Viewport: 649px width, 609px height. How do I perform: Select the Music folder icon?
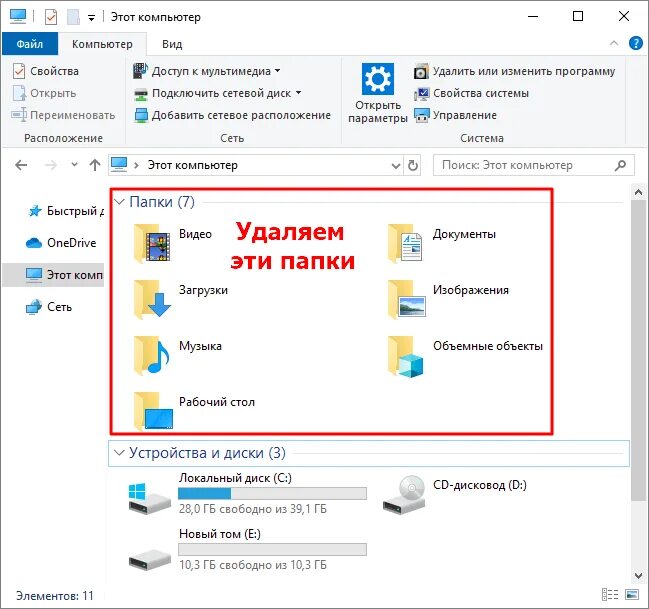(x=152, y=355)
